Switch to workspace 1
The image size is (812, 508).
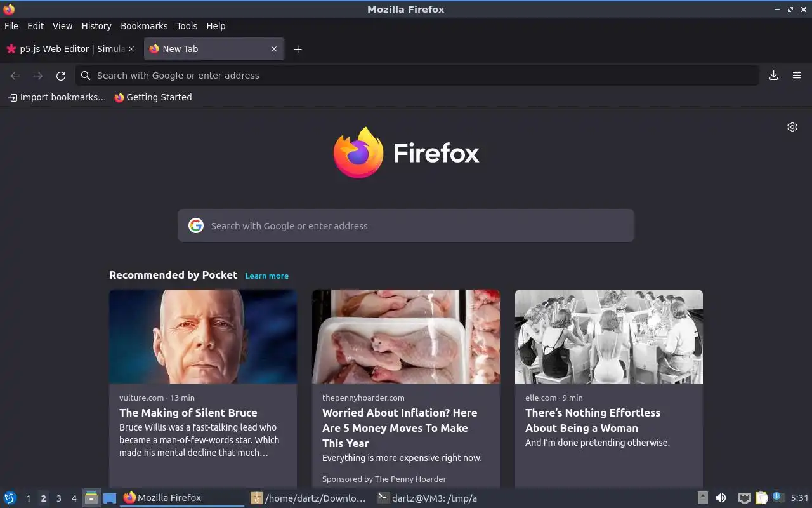click(x=28, y=498)
